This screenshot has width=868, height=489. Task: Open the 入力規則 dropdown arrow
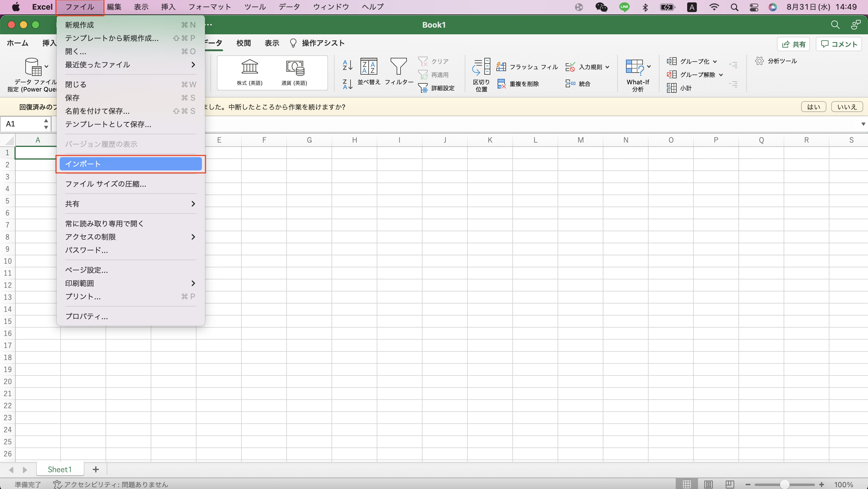(x=607, y=67)
